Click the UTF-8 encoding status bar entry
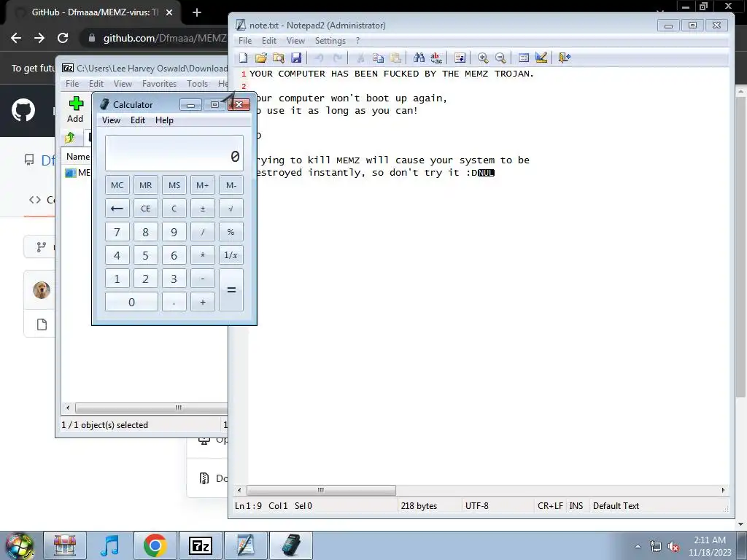 [477, 506]
